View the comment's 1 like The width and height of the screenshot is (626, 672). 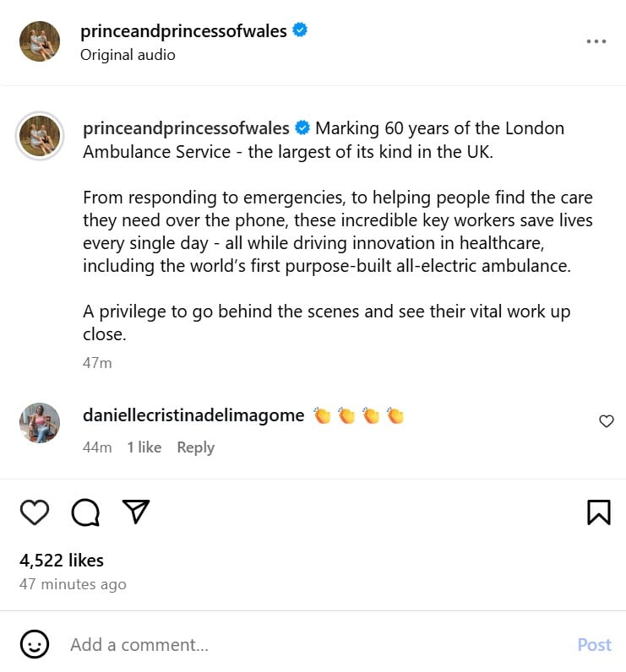click(144, 447)
